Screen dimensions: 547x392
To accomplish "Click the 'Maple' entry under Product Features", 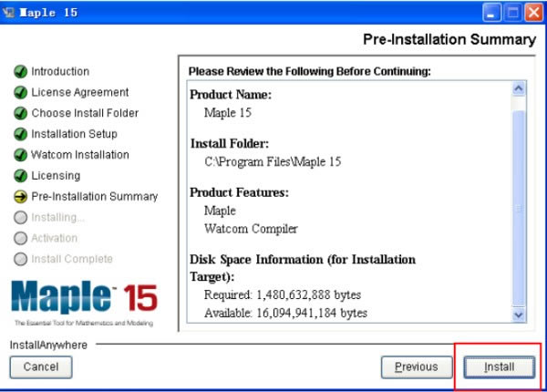I will 220,211.
